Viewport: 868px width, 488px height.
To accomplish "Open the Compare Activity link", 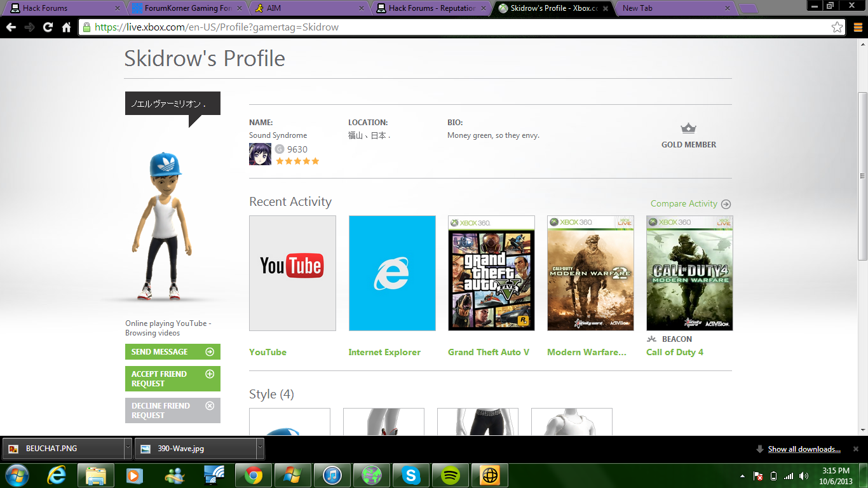I will click(684, 204).
